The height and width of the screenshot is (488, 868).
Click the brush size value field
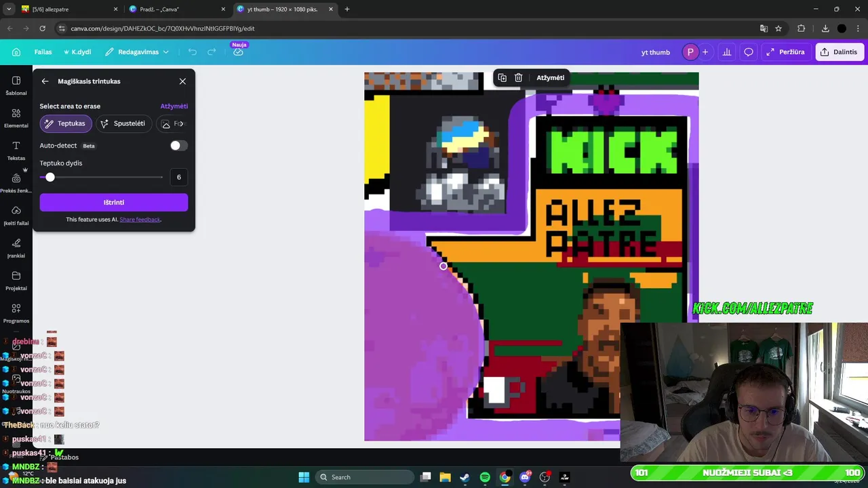point(179,177)
